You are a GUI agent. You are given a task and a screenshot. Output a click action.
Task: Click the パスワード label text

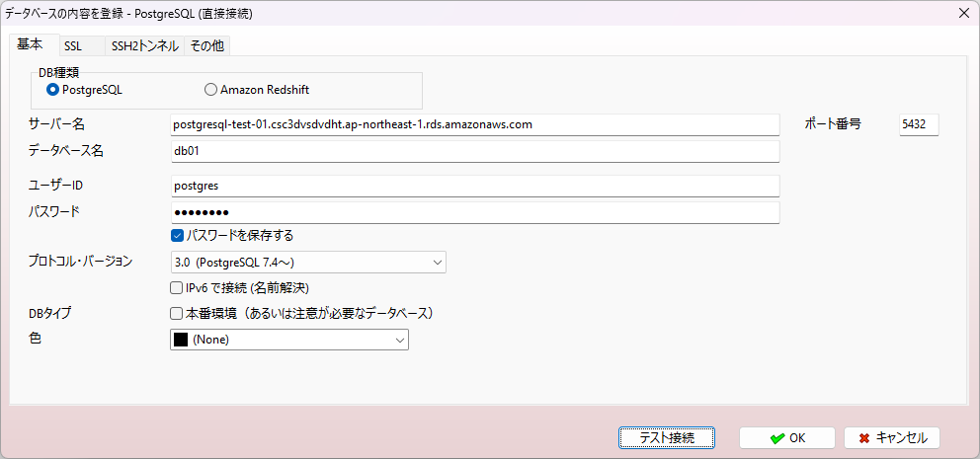(54, 211)
